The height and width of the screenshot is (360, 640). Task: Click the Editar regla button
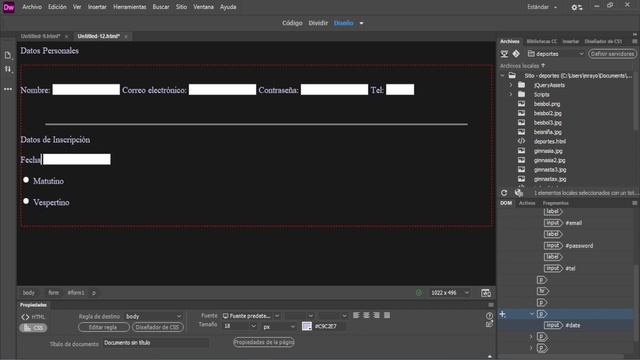pos(104,327)
